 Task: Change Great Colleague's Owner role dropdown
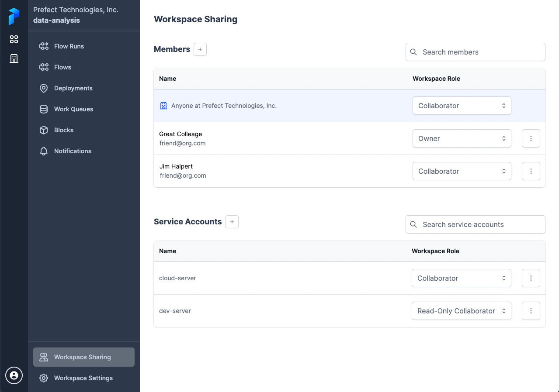tap(462, 138)
